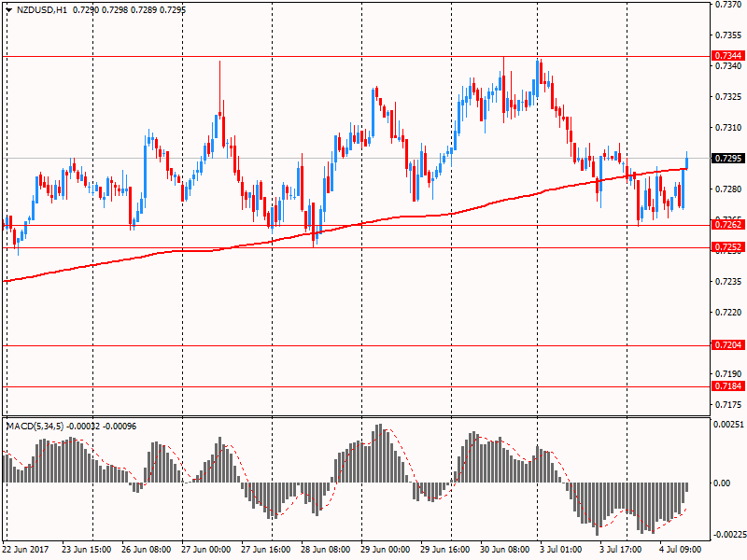Click the 3 Jul 17:00 time label
747x560 pixels.
click(620, 549)
